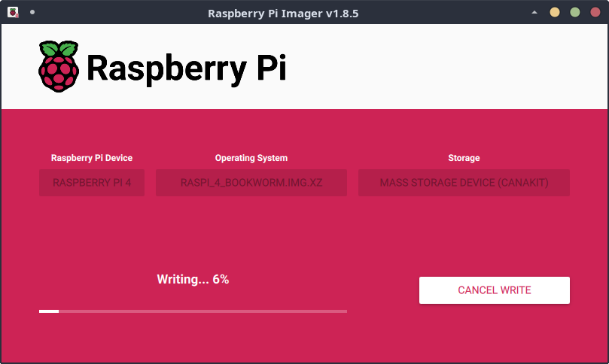609x364 pixels.
Task: Click the raspberry logo in header
Action: [x=59, y=66]
